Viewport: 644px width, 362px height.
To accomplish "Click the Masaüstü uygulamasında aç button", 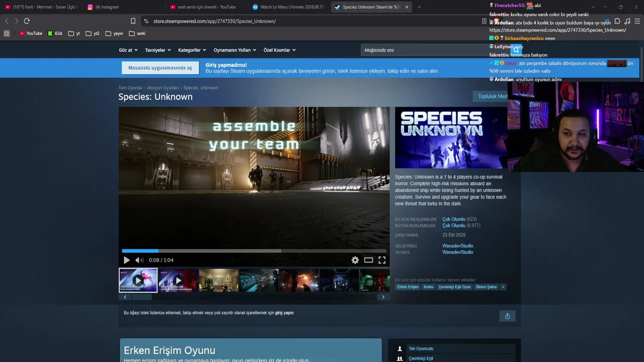I will (x=160, y=68).
